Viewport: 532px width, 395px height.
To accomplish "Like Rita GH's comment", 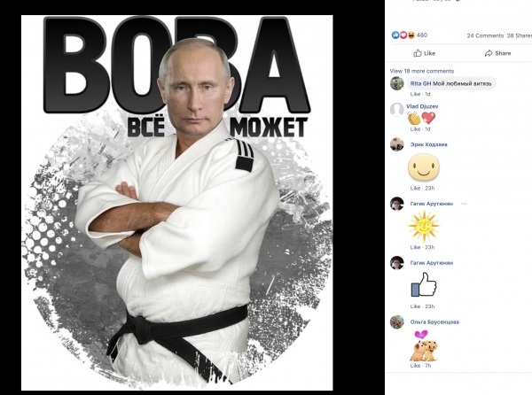I will pyautogui.click(x=415, y=94).
